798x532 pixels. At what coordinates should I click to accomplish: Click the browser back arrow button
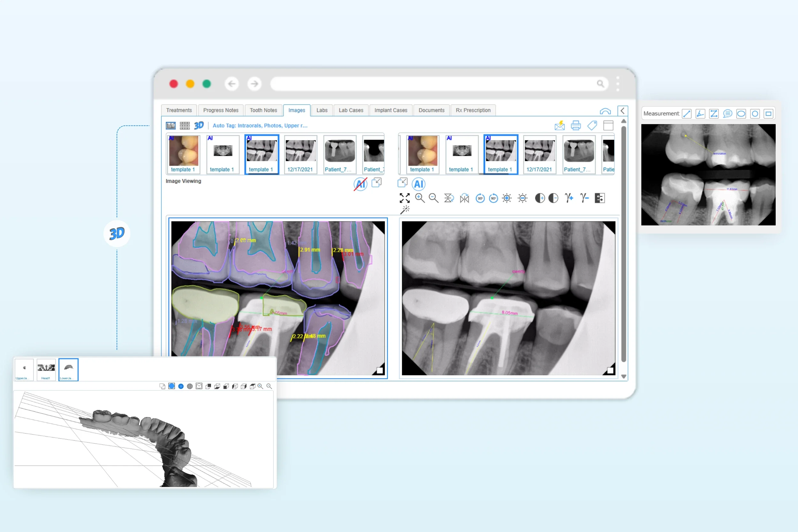tap(232, 84)
